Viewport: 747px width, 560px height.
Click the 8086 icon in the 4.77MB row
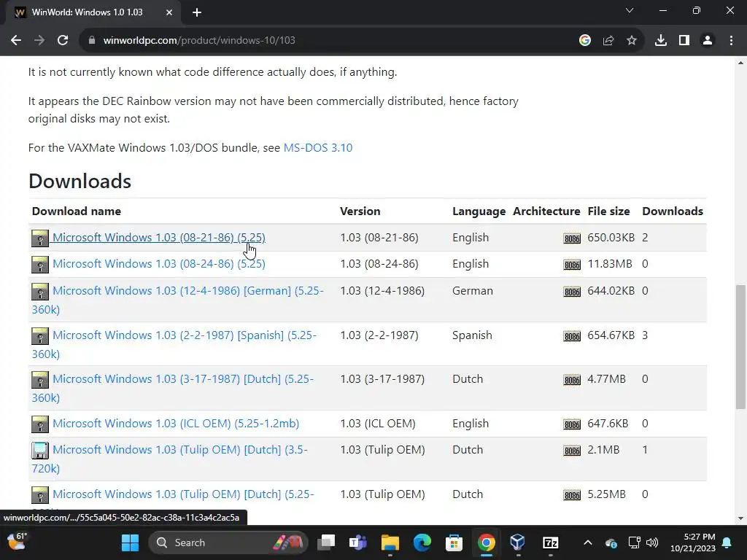click(x=572, y=380)
